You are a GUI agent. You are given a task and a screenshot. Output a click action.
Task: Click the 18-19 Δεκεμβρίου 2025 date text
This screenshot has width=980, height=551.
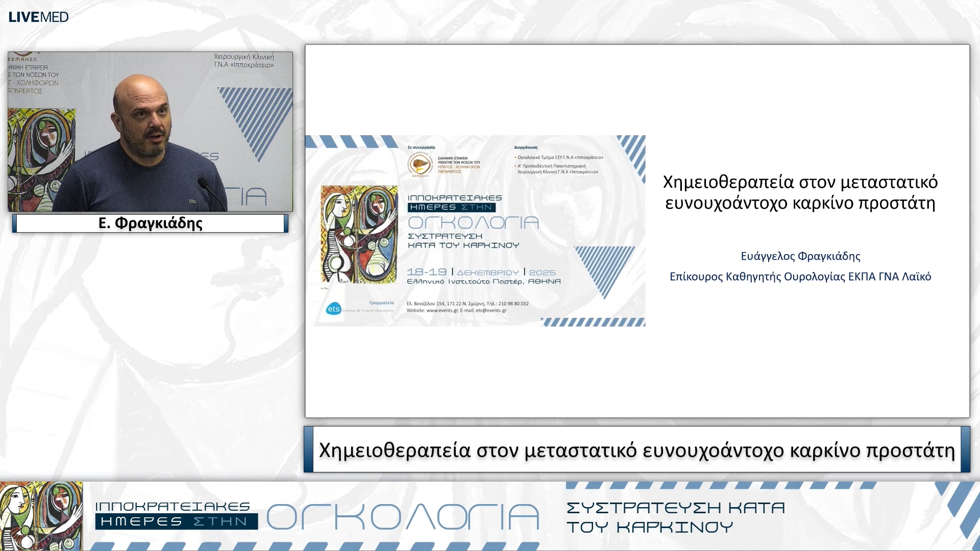(481, 272)
